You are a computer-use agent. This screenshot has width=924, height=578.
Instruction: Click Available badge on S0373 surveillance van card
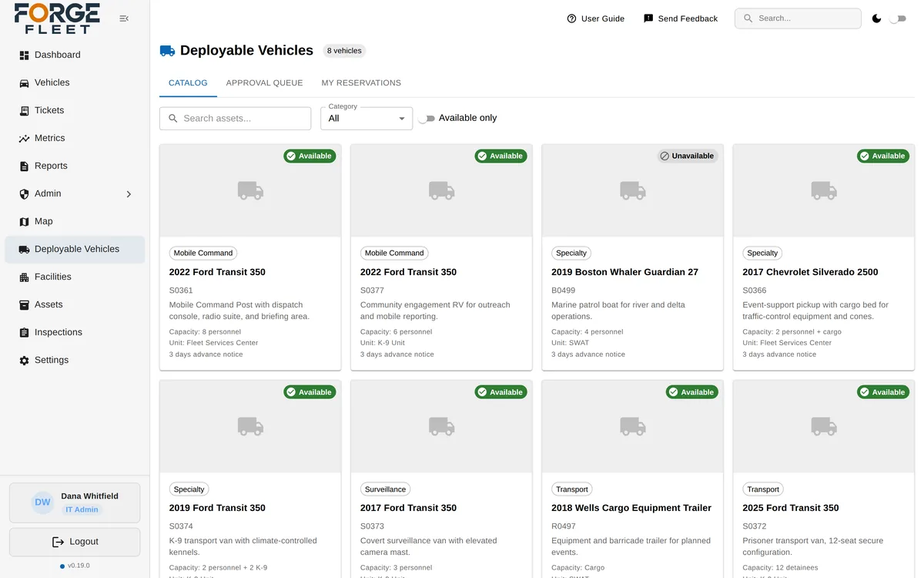pos(501,392)
